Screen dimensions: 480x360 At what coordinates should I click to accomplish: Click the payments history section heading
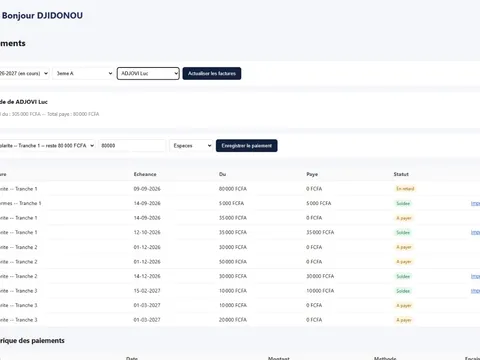pos(32,341)
